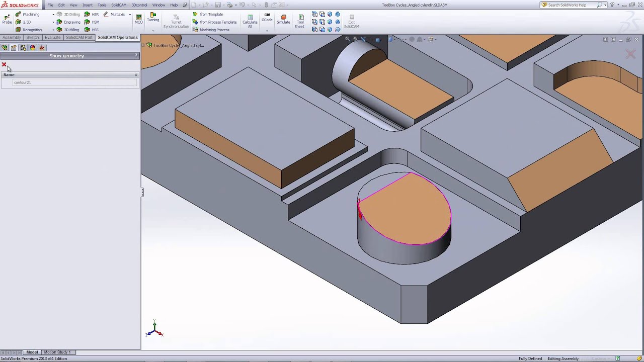Click the GCode G01 icon
This screenshot has width=644, height=362.
267,18
